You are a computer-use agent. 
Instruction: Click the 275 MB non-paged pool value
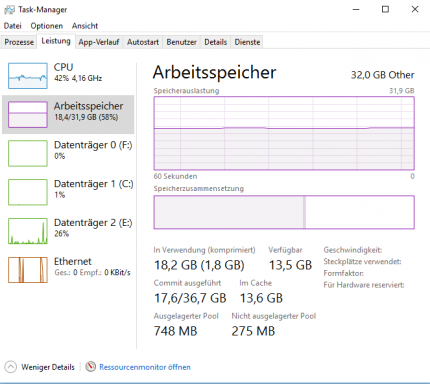tap(253, 331)
